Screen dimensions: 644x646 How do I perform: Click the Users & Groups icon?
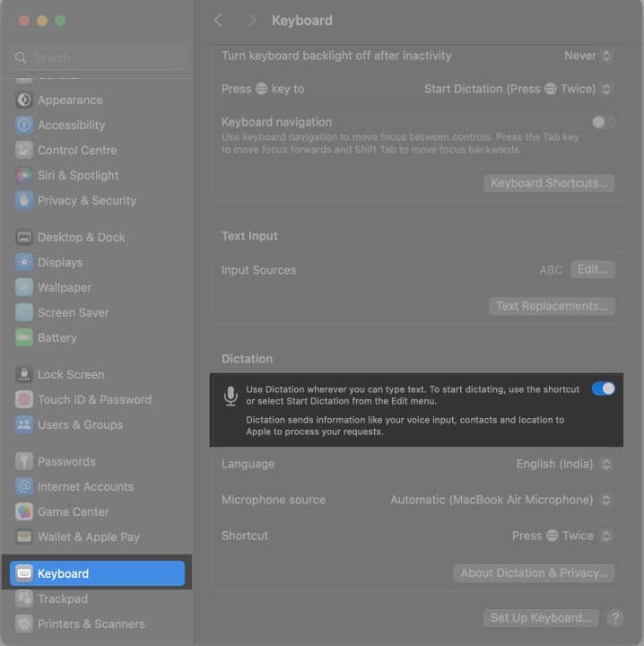click(24, 424)
